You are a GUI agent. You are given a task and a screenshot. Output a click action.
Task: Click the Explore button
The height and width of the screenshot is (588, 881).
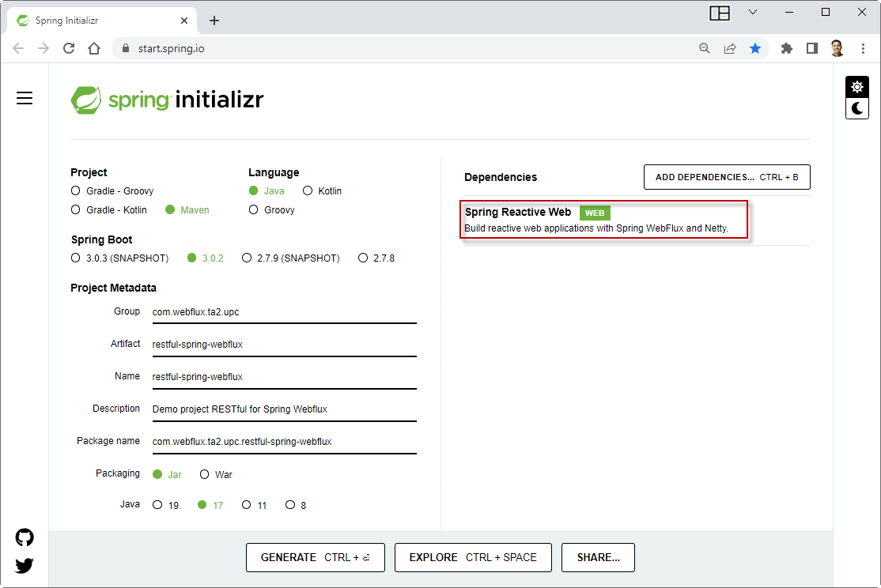pos(473,557)
